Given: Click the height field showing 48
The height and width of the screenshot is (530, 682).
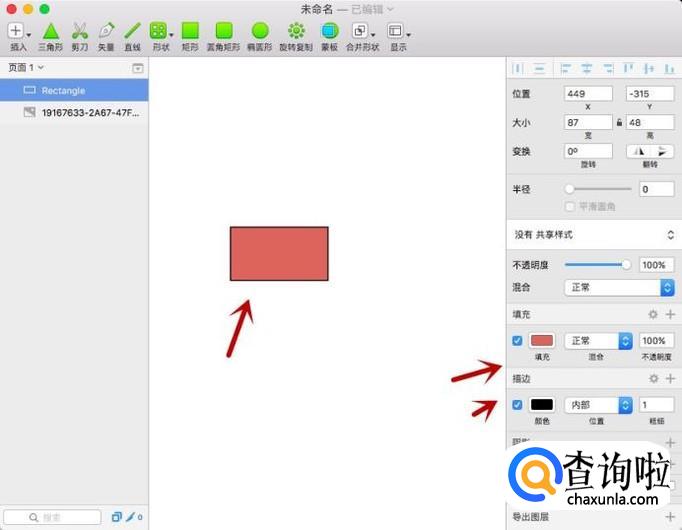Looking at the screenshot, I should tap(650, 123).
